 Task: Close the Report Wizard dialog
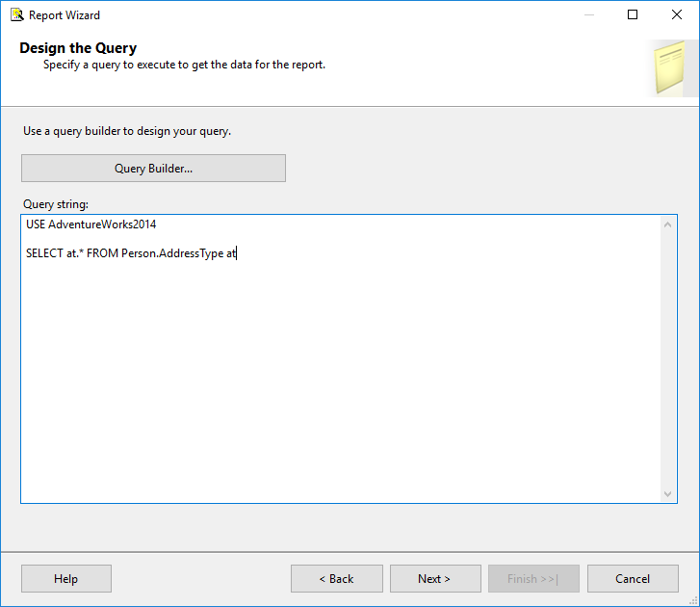pyautogui.click(x=677, y=14)
